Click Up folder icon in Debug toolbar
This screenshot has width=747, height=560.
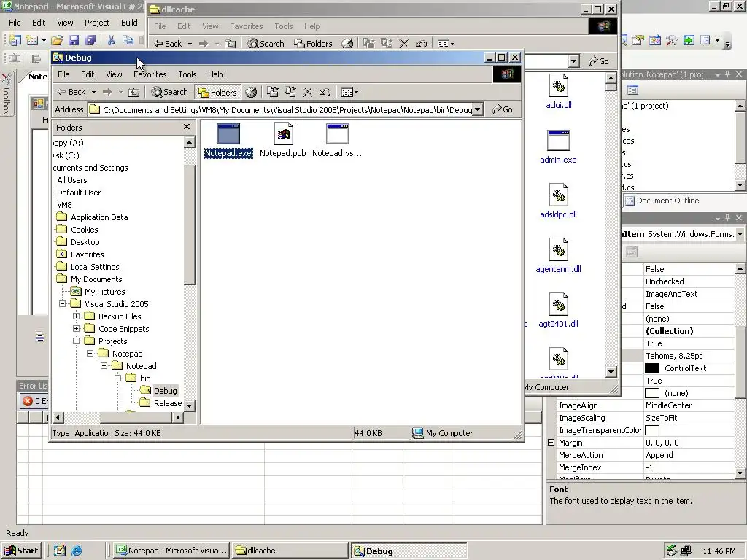134,92
